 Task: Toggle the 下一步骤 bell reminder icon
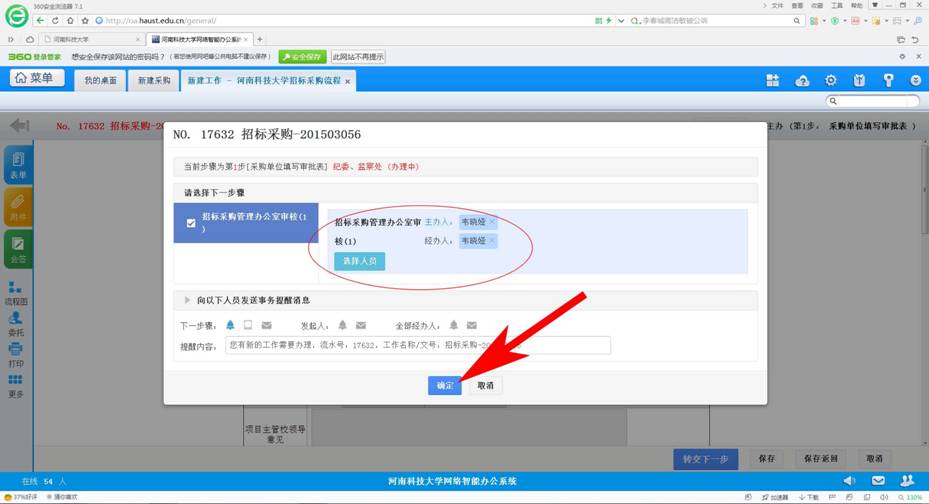tap(230, 325)
